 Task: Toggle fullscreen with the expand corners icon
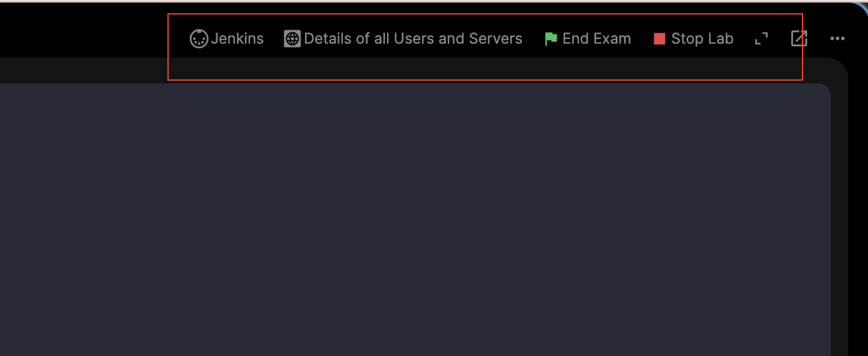[761, 39]
